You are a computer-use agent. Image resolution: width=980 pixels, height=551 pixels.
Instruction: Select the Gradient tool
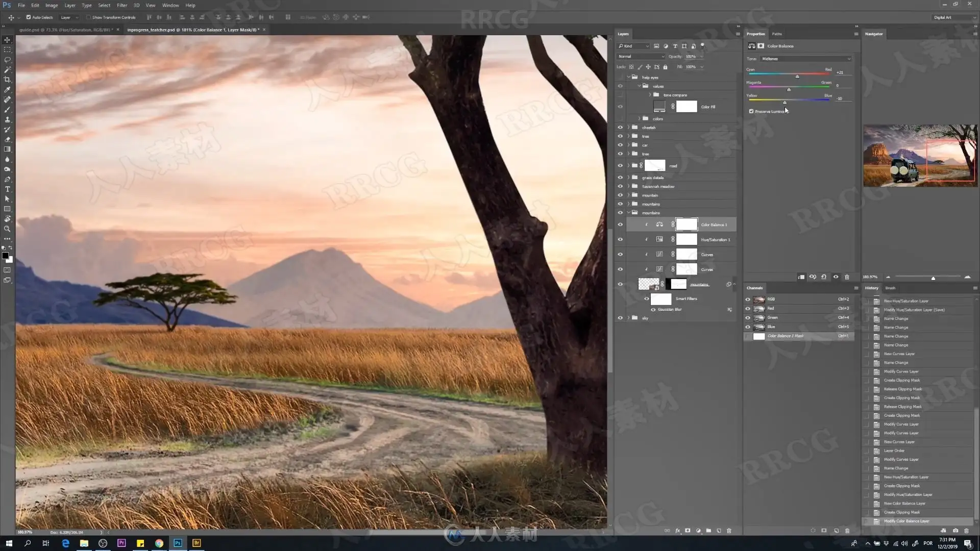(x=7, y=149)
